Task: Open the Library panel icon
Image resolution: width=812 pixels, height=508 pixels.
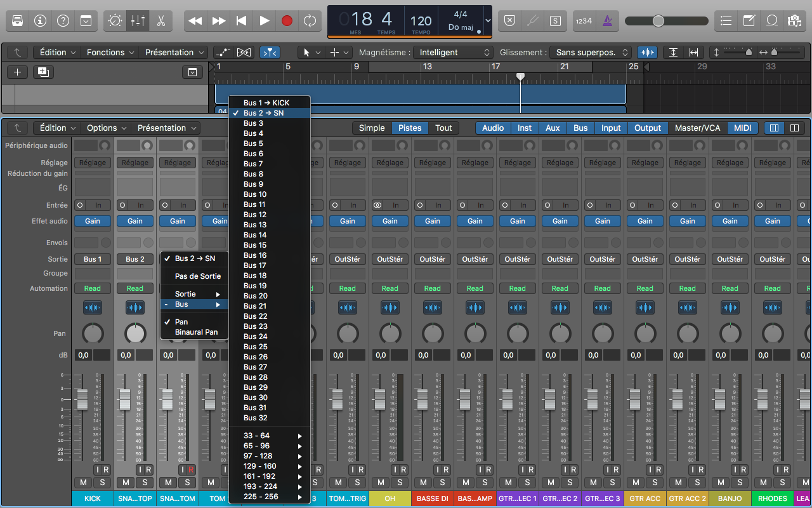Action: tap(18, 20)
